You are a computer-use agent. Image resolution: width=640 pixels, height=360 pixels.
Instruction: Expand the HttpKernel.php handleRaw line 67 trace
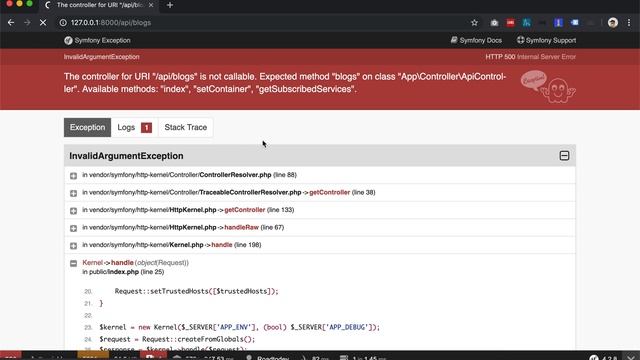[73, 228]
